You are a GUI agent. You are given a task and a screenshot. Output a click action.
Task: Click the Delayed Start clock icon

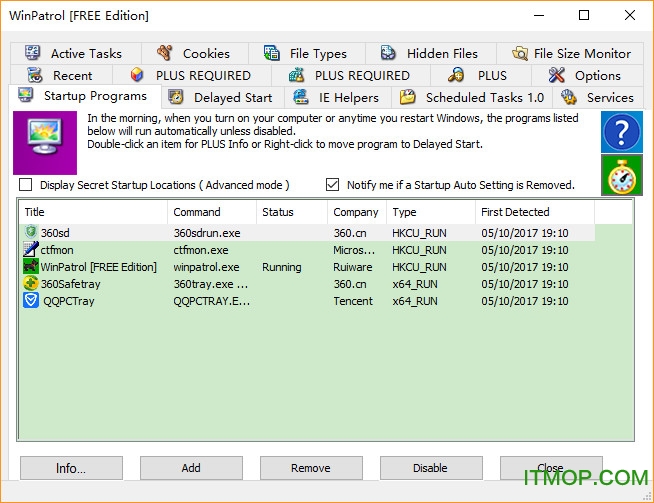176,97
